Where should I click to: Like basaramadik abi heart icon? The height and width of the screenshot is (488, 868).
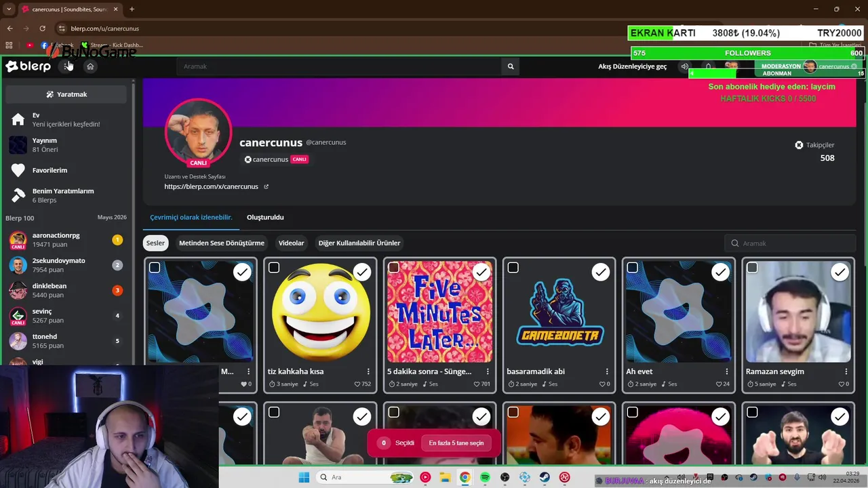tap(603, 384)
